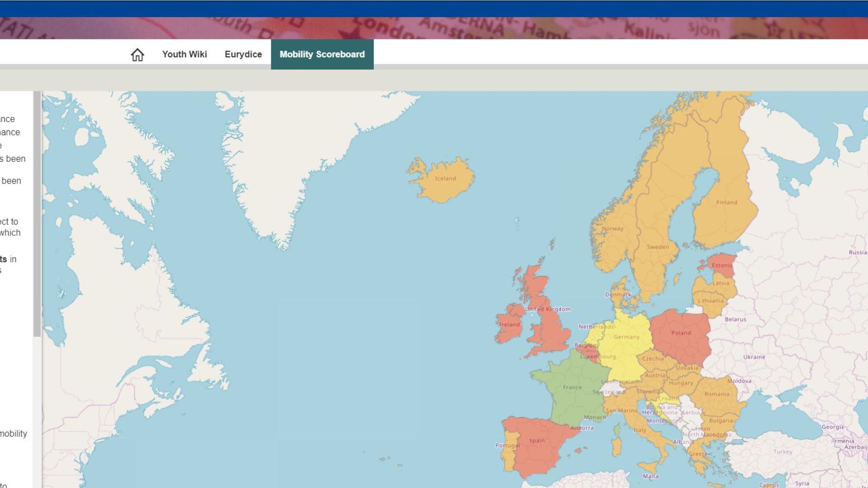Click the home icon in navigation
Screen dimensions: 868x488
coord(137,55)
